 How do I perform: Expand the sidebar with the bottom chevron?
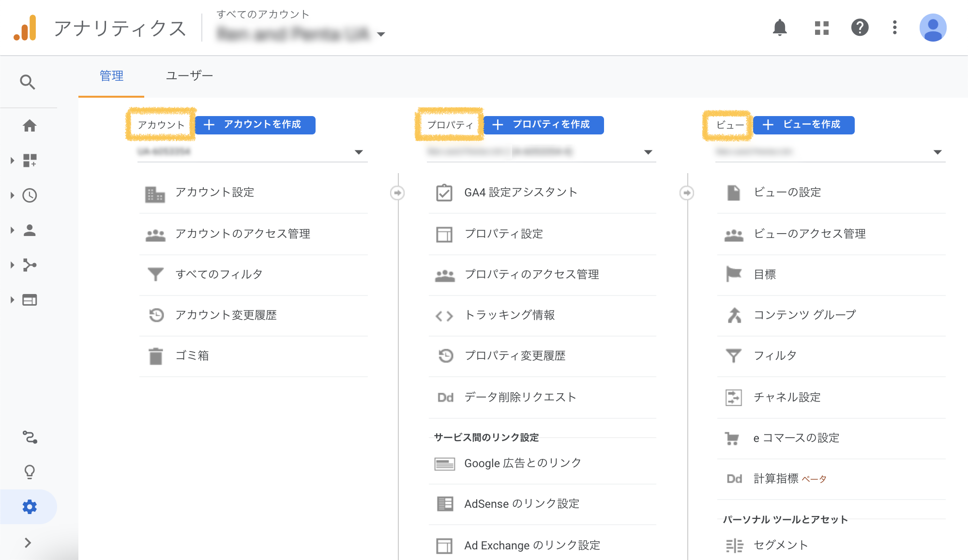28,543
